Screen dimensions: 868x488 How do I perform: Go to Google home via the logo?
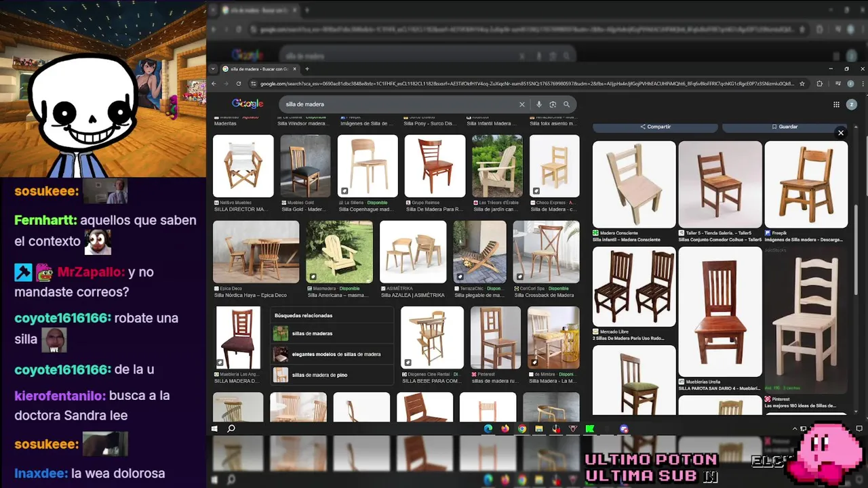248,104
